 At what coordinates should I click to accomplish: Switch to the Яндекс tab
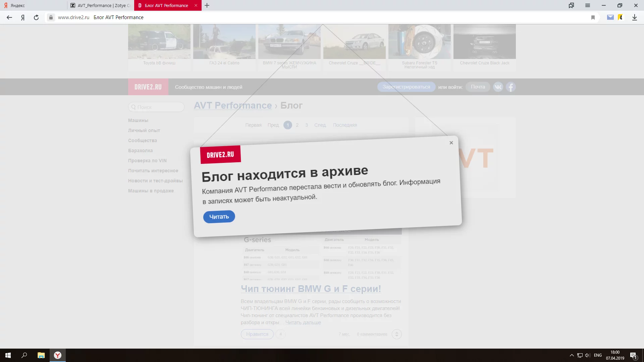point(34,5)
